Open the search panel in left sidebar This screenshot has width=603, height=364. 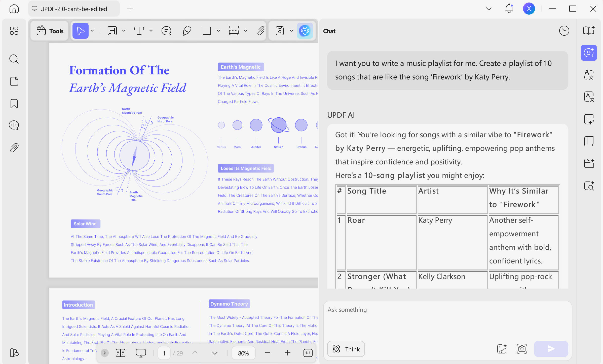(14, 59)
